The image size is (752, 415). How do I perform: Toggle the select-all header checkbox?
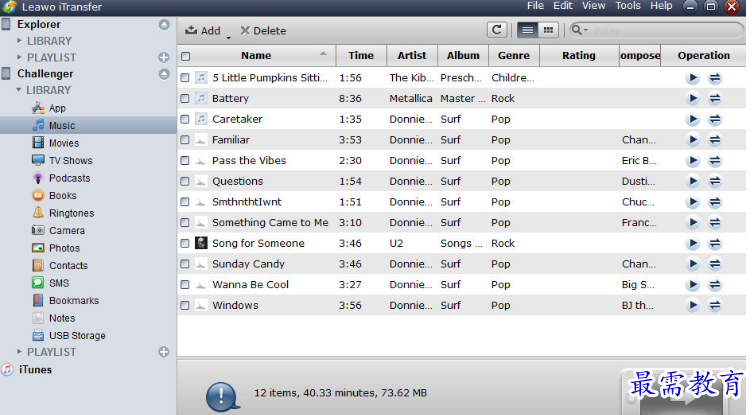186,56
